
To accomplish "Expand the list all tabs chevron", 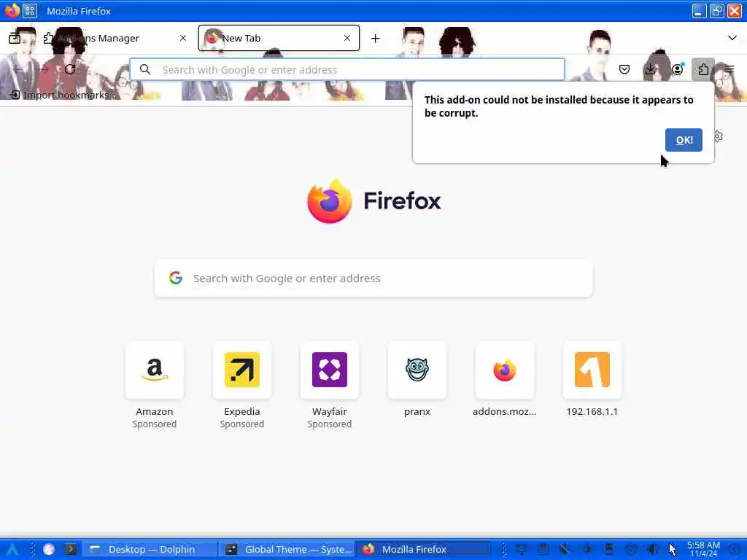I will pos(732,38).
